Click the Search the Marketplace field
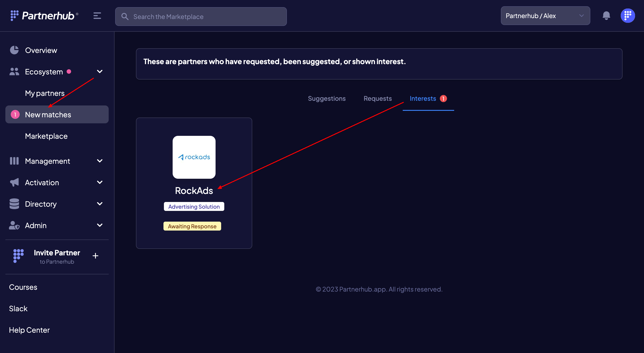Screen dimensions: 644x353 (201, 17)
